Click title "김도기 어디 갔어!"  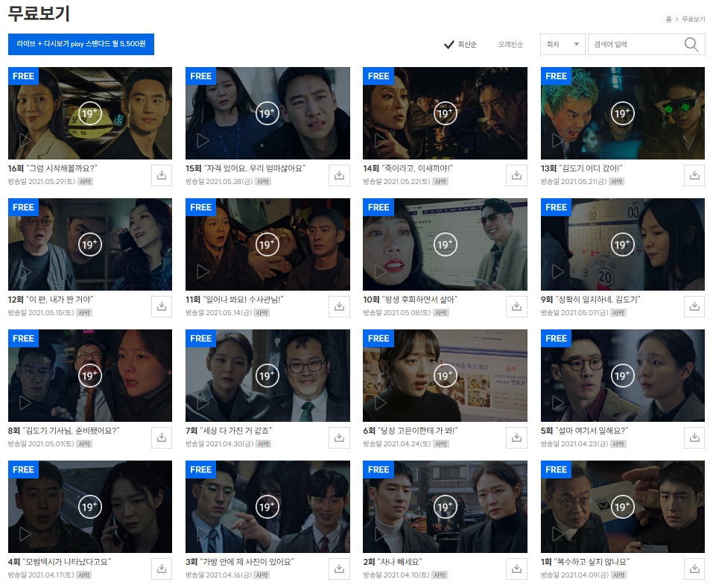click(x=591, y=168)
